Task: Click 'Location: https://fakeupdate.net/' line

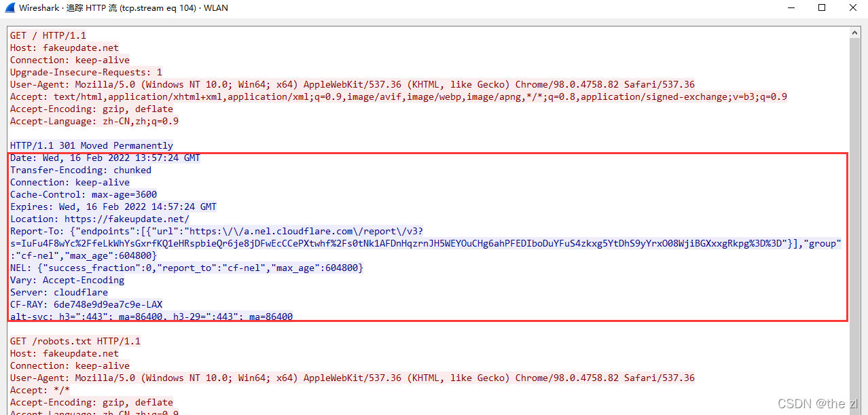Action: click(x=100, y=219)
